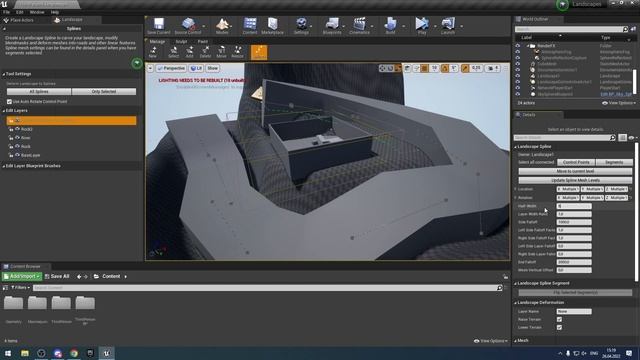Click the Half-Width input field
This screenshot has width=640, height=360.
[x=574, y=206]
